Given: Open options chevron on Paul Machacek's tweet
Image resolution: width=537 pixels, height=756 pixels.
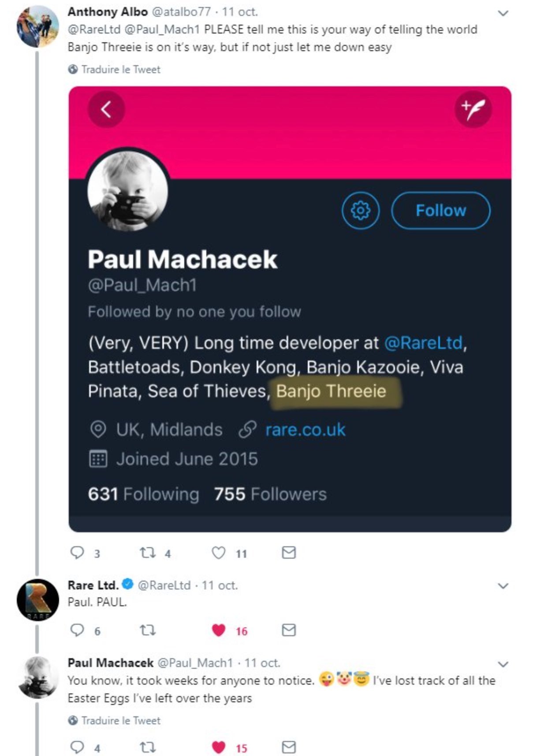Looking at the screenshot, I should click(x=503, y=664).
